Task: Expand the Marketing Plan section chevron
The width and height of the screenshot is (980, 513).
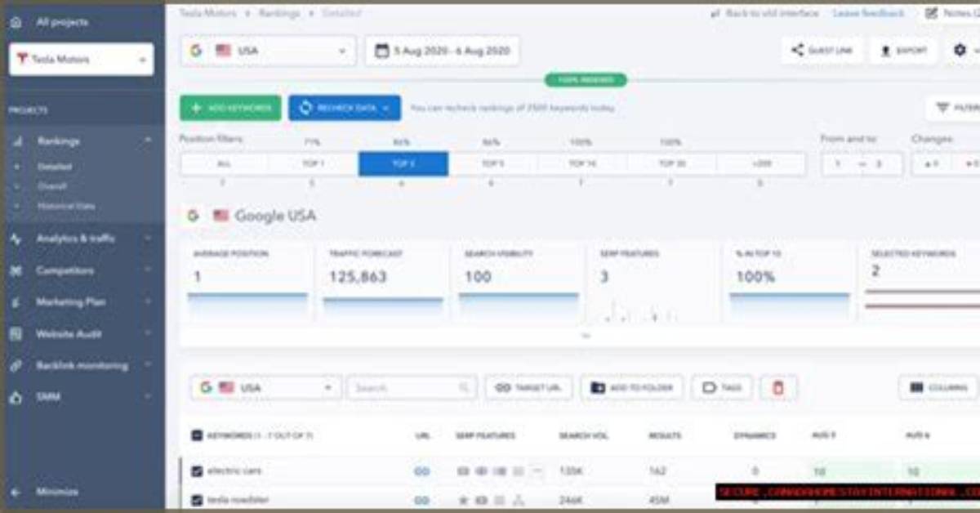Action: (148, 302)
